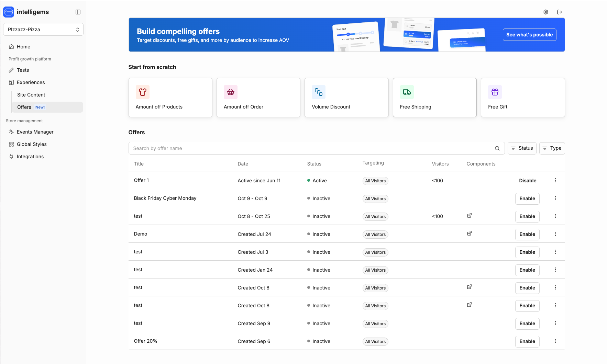Click the components icon in the Demo row
The height and width of the screenshot is (364, 607).
pyautogui.click(x=469, y=234)
